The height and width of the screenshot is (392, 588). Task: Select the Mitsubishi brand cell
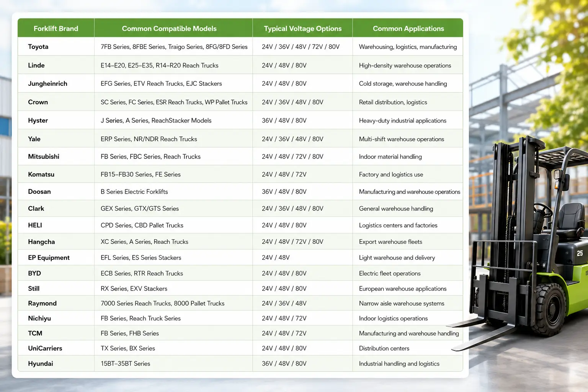pos(56,157)
